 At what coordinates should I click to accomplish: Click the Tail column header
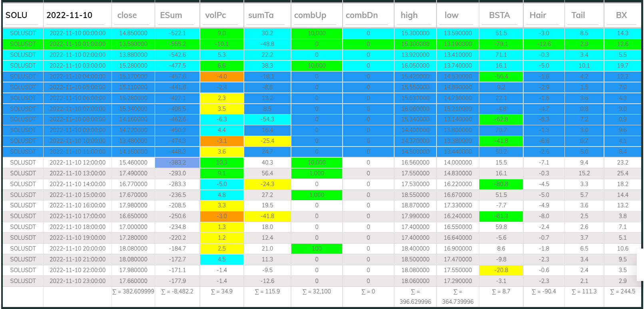point(578,15)
